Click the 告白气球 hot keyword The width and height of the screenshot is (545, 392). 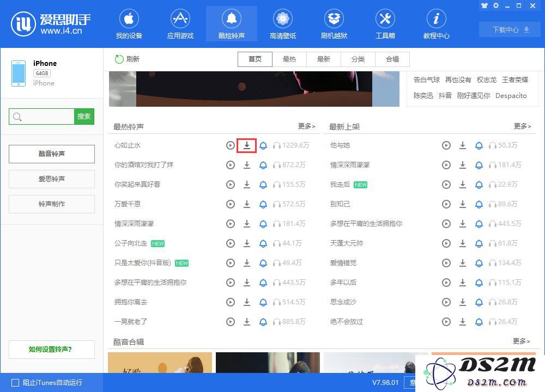(x=427, y=80)
